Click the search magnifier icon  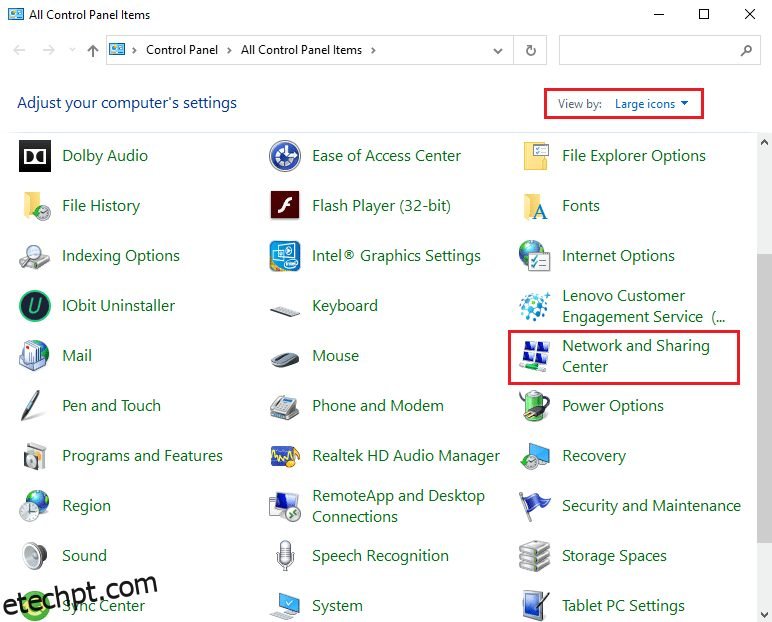pyautogui.click(x=746, y=50)
